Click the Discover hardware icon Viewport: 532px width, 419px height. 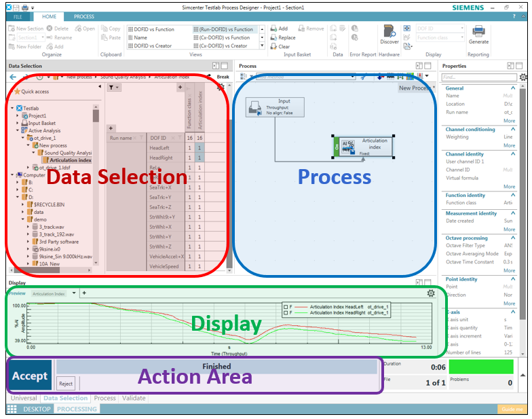(x=389, y=31)
